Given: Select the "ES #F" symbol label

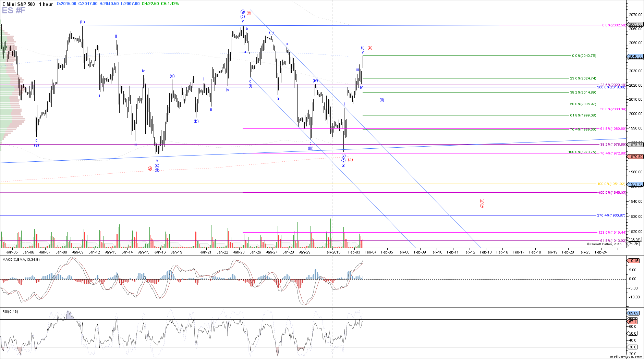Looking at the screenshot, I should tap(14, 11).
